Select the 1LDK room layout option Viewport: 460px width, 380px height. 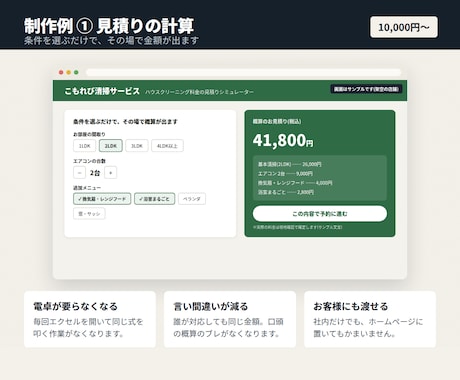(x=84, y=146)
